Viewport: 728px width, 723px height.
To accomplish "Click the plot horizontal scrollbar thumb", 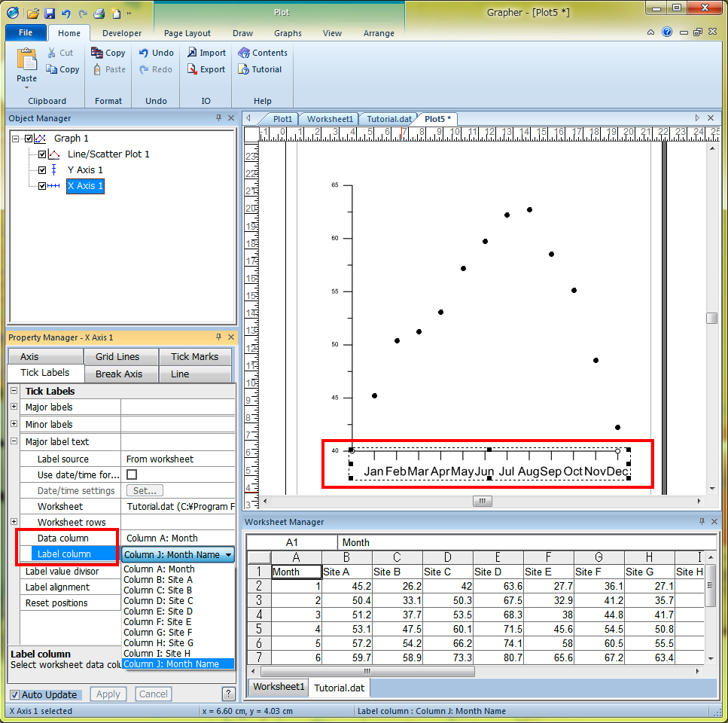I will 483,501.
